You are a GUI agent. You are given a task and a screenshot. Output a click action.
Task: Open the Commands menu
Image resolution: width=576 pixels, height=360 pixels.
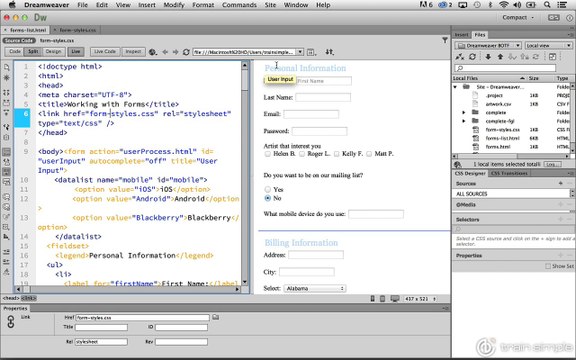click(239, 5)
